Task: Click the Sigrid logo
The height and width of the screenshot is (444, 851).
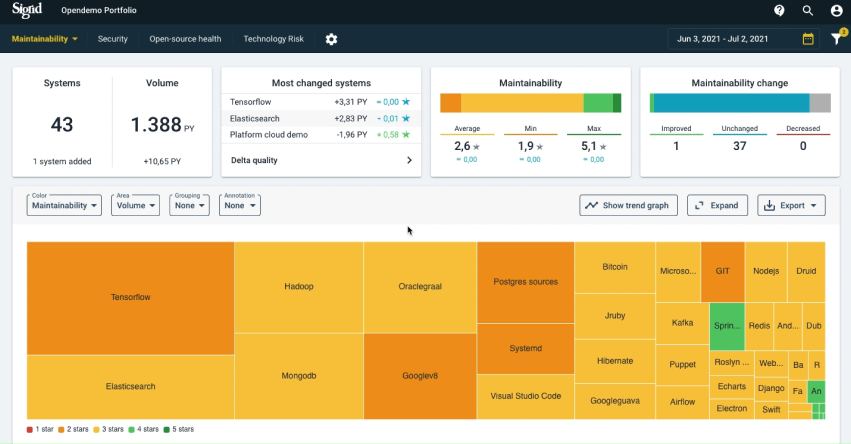Action: click(27, 10)
